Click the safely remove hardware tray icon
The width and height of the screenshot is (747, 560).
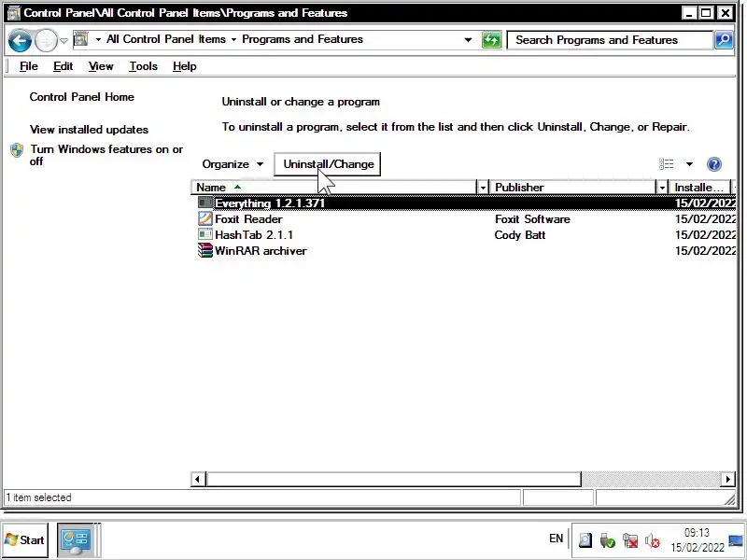point(608,540)
